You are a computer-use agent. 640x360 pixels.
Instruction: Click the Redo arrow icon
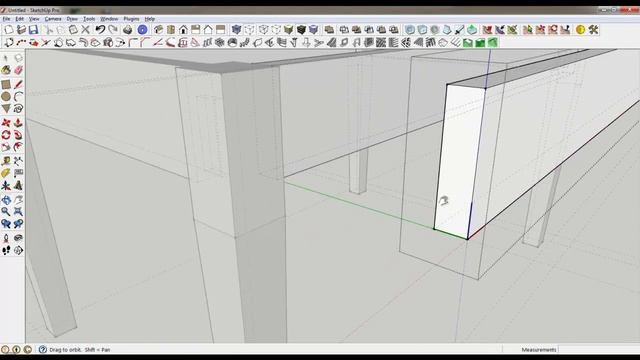113,29
